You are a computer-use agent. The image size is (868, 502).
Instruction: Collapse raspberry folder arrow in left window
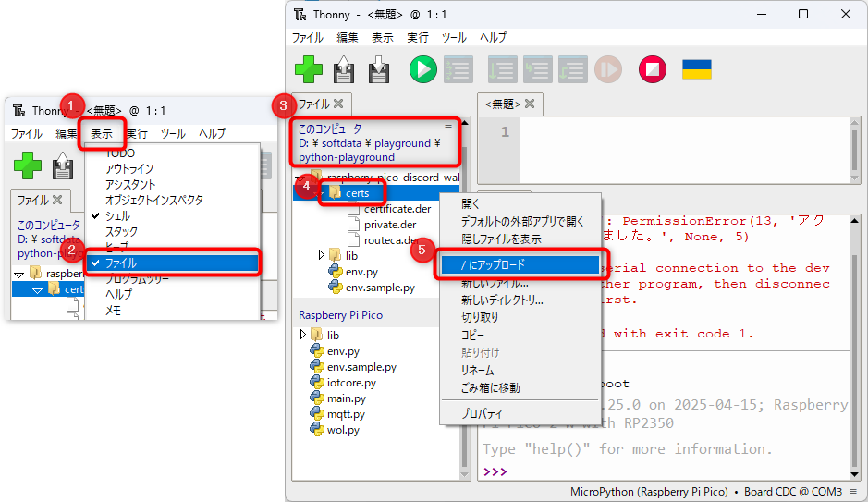point(18,274)
